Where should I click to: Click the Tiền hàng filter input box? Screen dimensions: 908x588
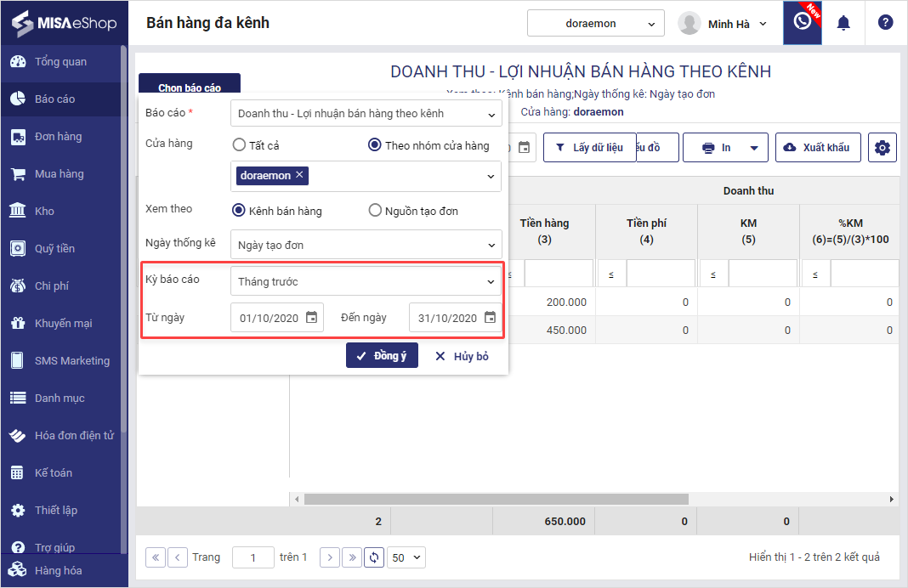click(x=559, y=273)
